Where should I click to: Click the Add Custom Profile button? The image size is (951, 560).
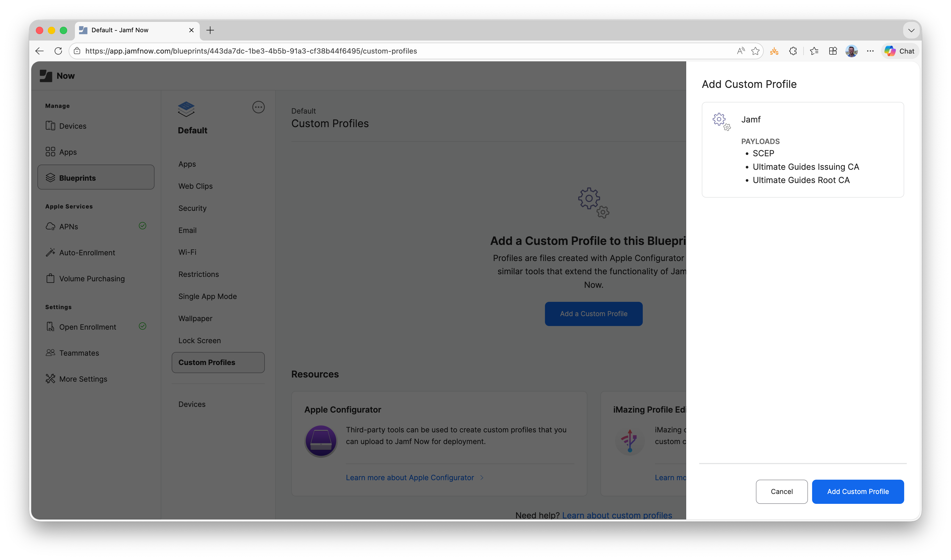pos(858,491)
